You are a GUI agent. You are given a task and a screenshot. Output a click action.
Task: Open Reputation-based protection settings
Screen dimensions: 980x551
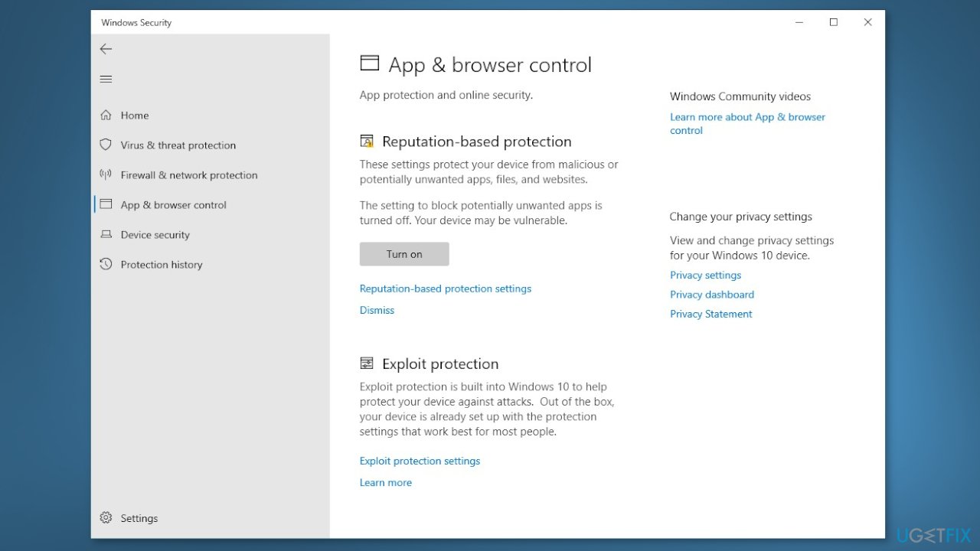click(x=446, y=289)
